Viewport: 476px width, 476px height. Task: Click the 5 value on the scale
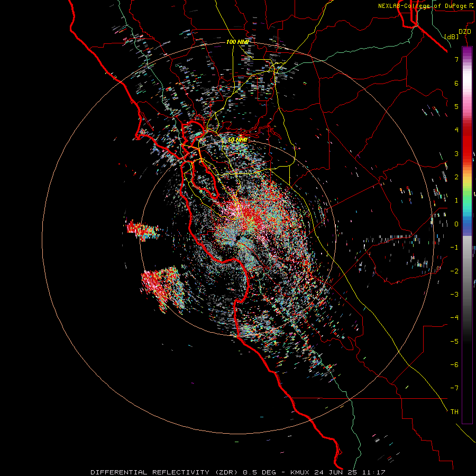pyautogui.click(x=456, y=106)
